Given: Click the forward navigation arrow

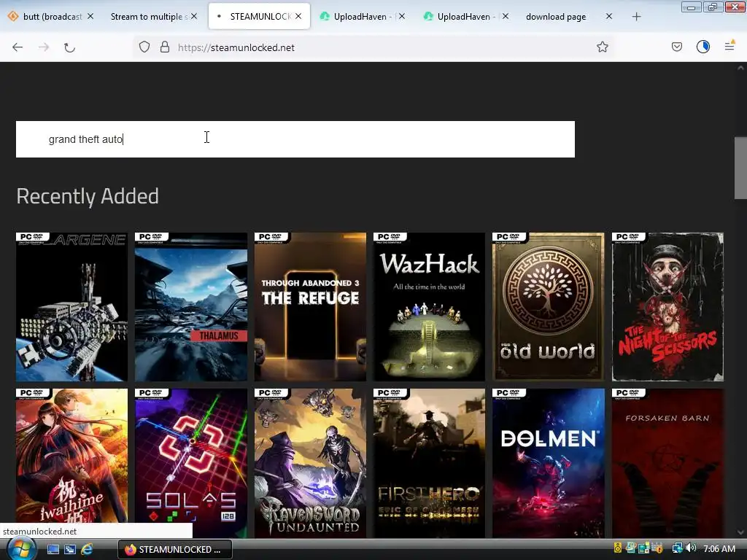Looking at the screenshot, I should [44, 47].
